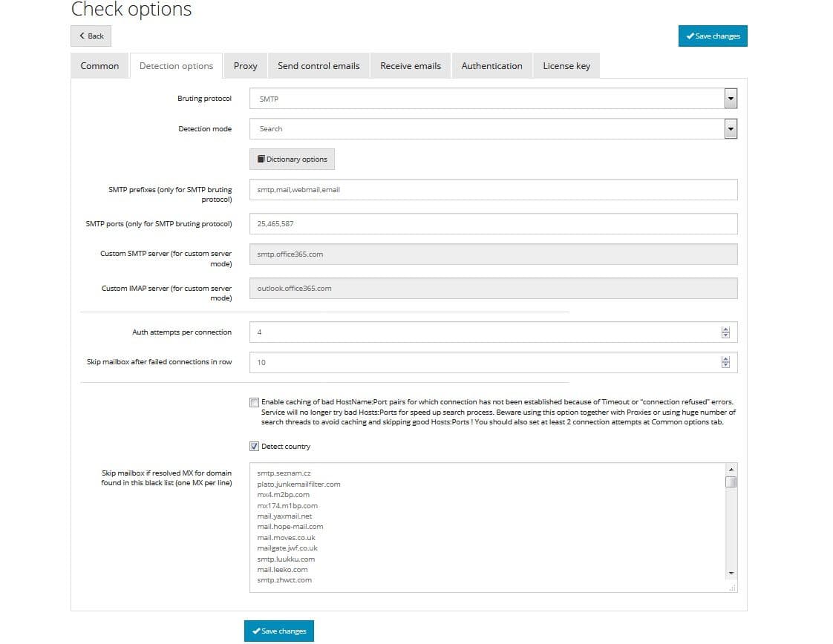The width and height of the screenshot is (833, 644).
Task: Switch to the Proxy tab
Action: (x=245, y=65)
